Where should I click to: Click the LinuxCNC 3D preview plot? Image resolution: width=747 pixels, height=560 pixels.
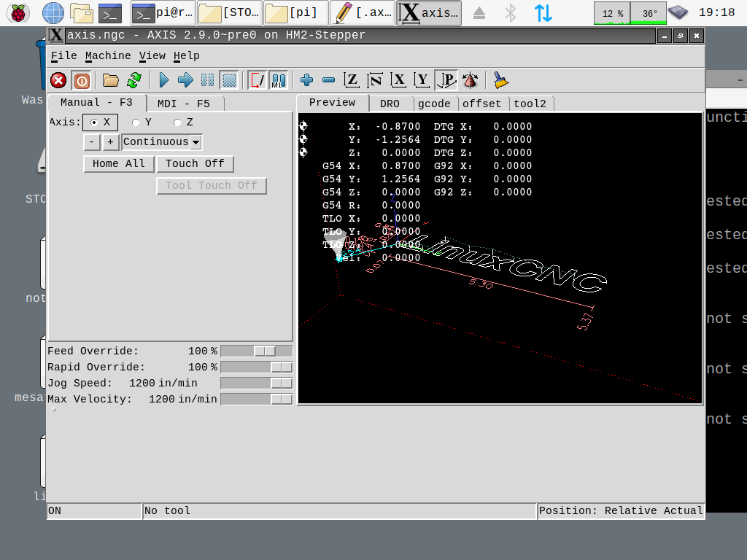pyautogui.click(x=500, y=259)
